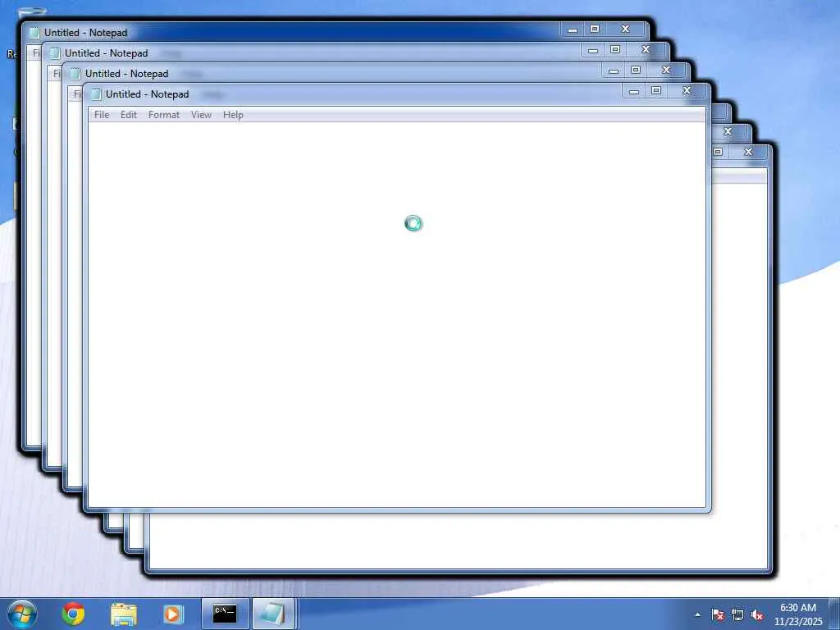Open Windows Explorer from the taskbar
840x630 pixels.
pos(124,614)
